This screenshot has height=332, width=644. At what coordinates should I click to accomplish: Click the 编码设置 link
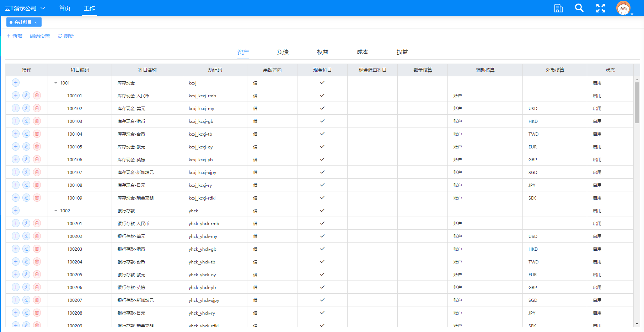[40, 36]
